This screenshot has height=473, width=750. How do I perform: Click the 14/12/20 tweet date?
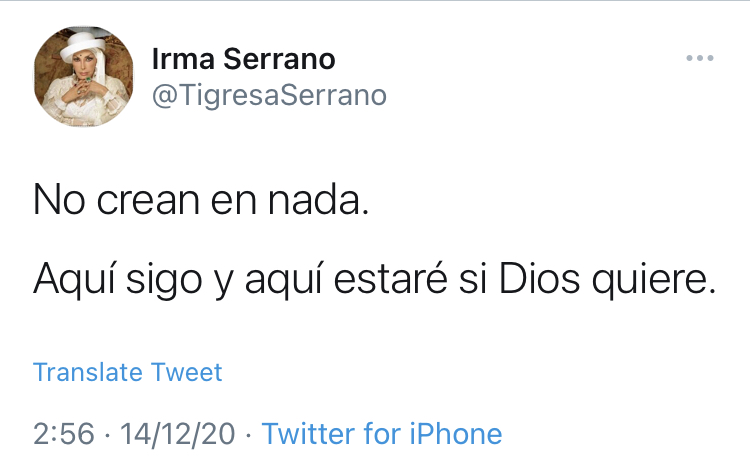(177, 433)
